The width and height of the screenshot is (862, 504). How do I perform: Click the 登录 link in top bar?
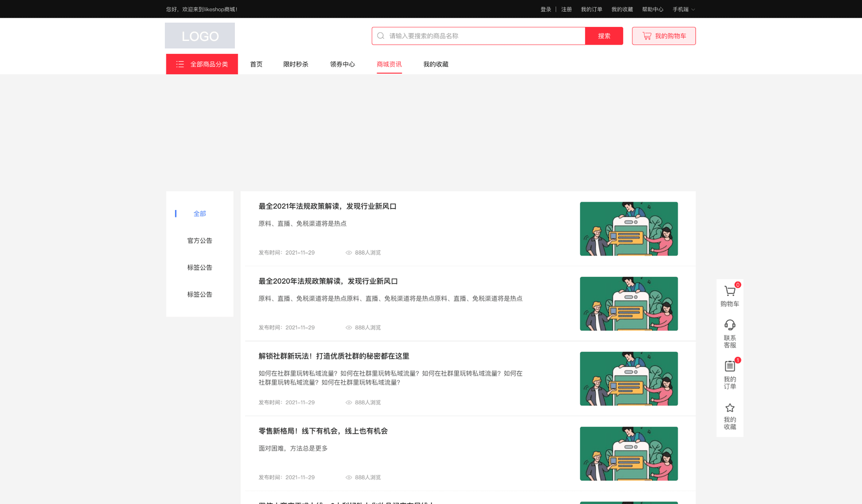546,10
